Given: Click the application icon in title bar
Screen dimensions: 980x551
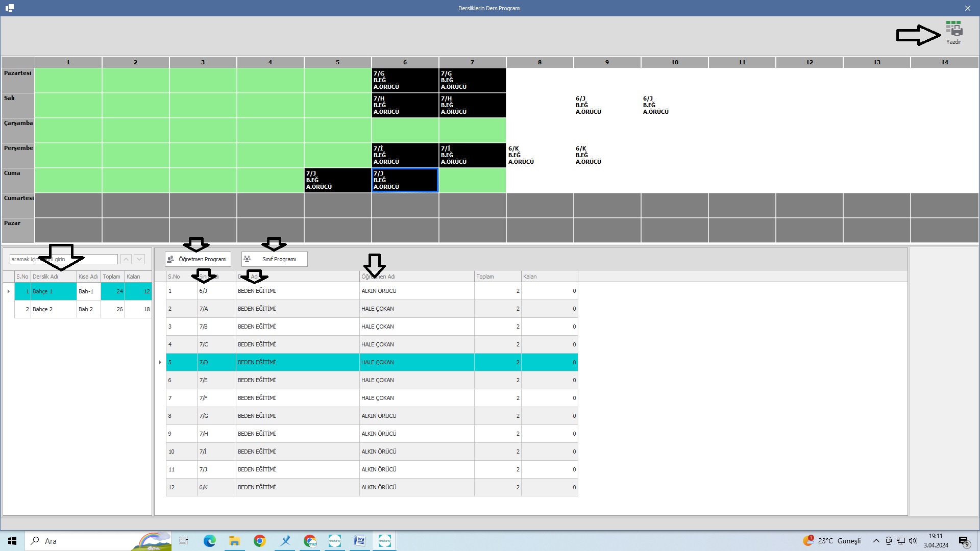Looking at the screenshot, I should 10,8.
